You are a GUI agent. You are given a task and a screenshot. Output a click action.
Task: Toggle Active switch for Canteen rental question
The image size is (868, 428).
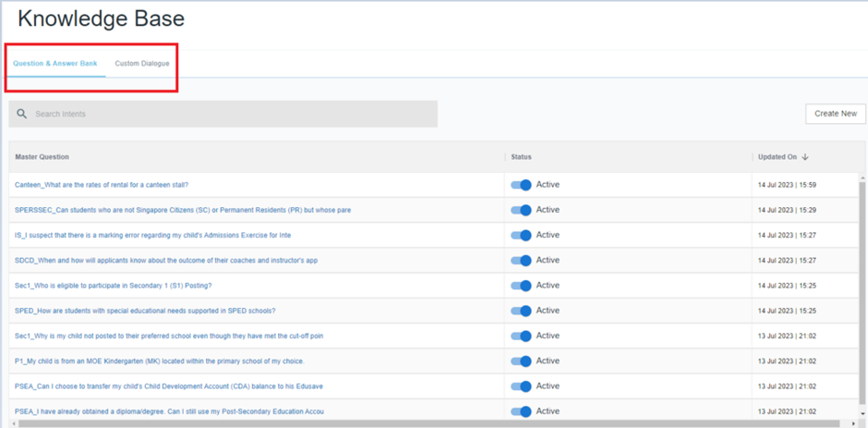click(x=521, y=185)
